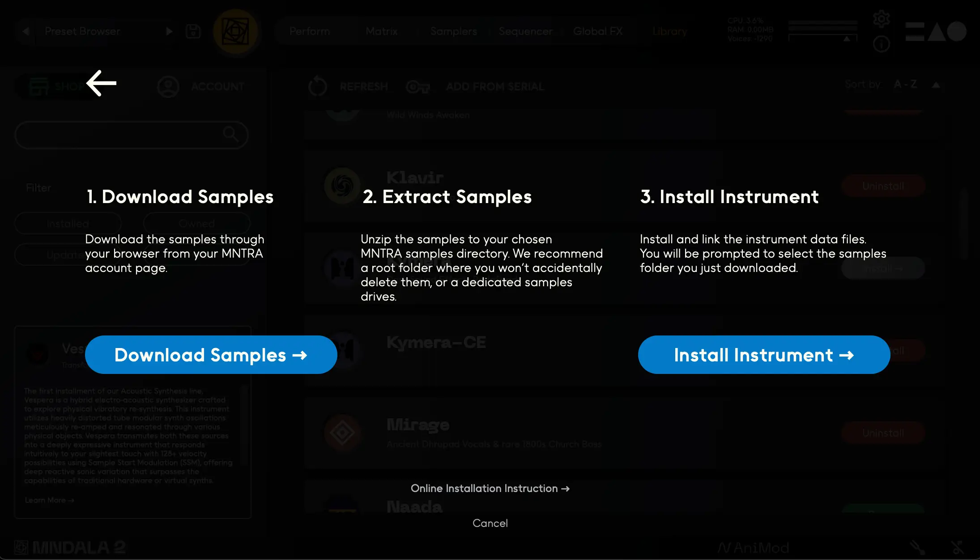
Task: Cancel the installation dialog
Action: point(490,523)
